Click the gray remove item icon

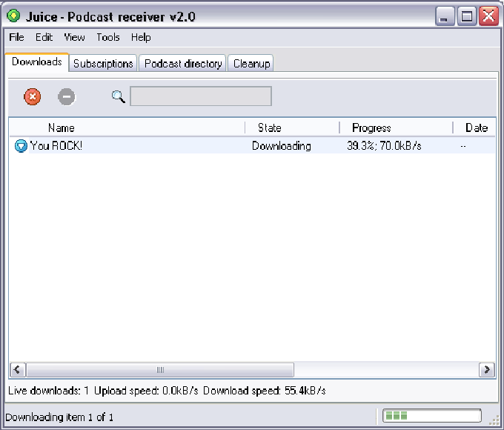tap(67, 96)
